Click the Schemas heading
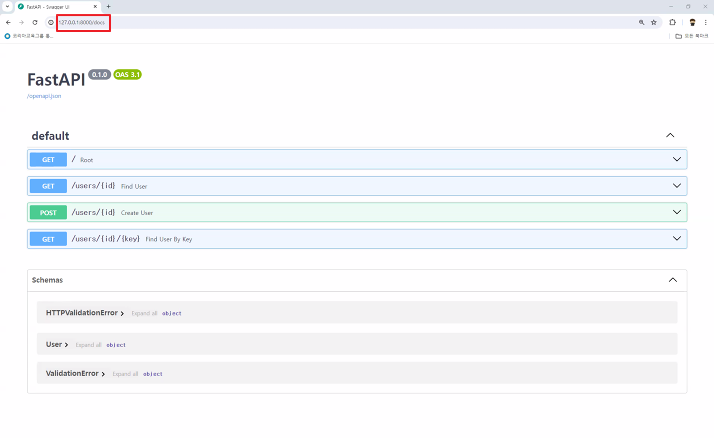This screenshot has height=438, width=714. [x=47, y=280]
